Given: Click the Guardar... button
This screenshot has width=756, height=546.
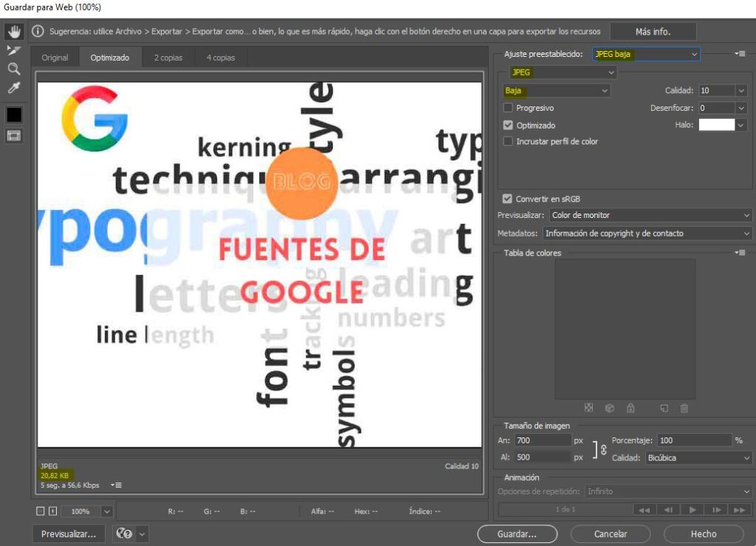Looking at the screenshot, I should click(517, 534).
